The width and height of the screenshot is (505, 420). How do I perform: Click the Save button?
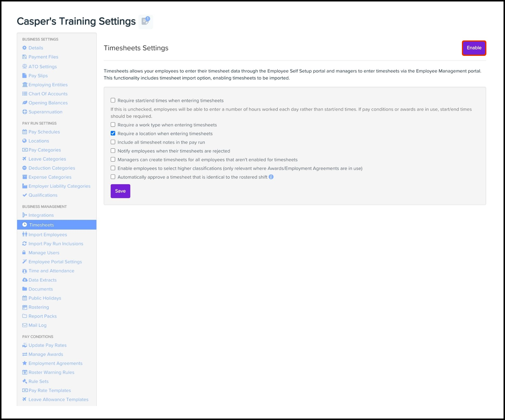pyautogui.click(x=120, y=191)
